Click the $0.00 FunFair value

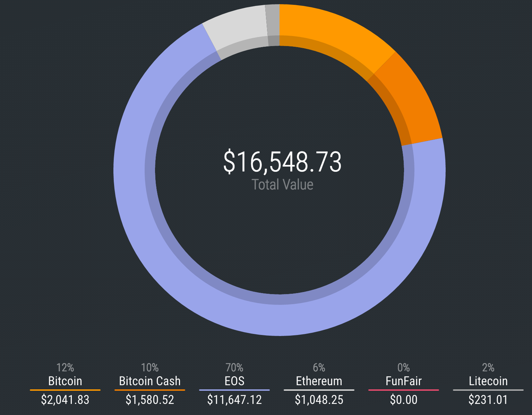404,400
